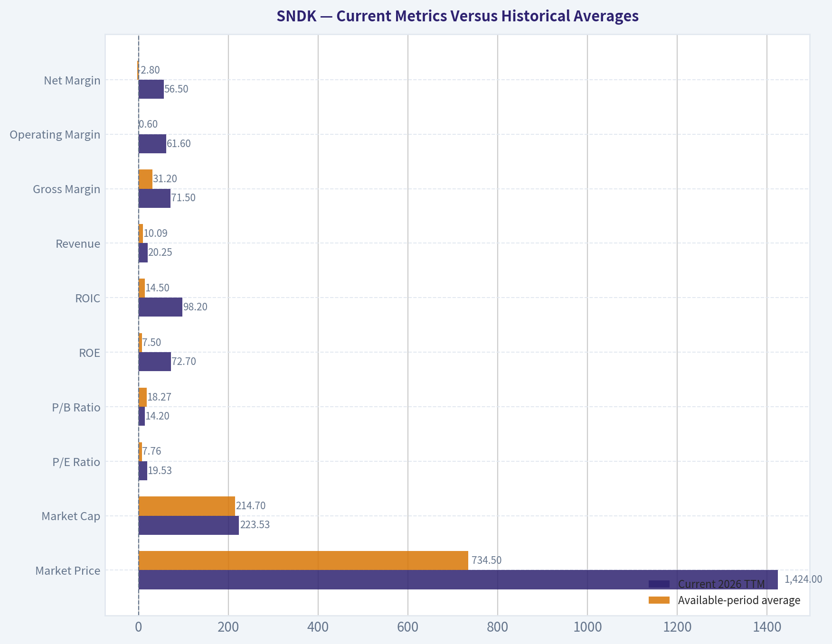This screenshot has height=644, width=832.
Task: Click the P/B Ratio axis label
Action: [76, 408]
